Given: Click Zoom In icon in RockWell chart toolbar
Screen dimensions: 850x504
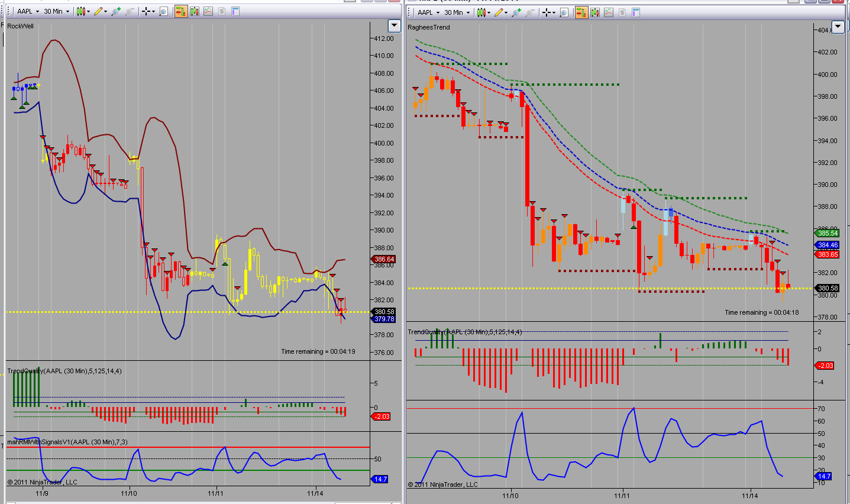Looking at the screenshot, I should [x=117, y=11].
